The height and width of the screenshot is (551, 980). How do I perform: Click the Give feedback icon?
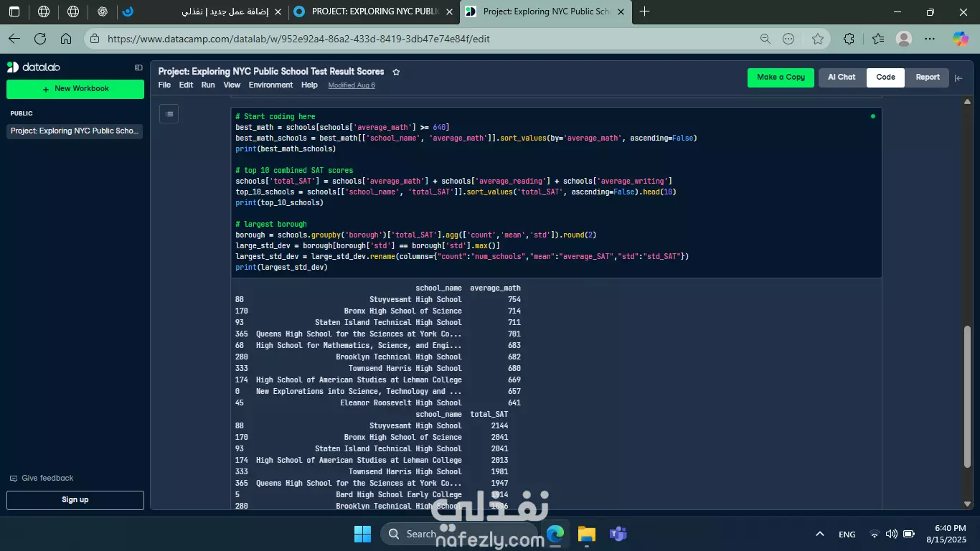coord(14,479)
